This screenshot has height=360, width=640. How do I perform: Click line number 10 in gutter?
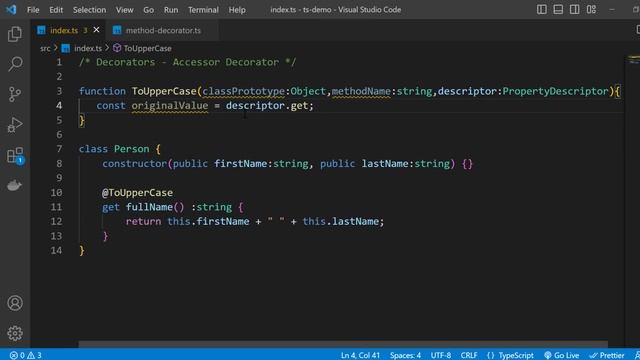(56, 192)
